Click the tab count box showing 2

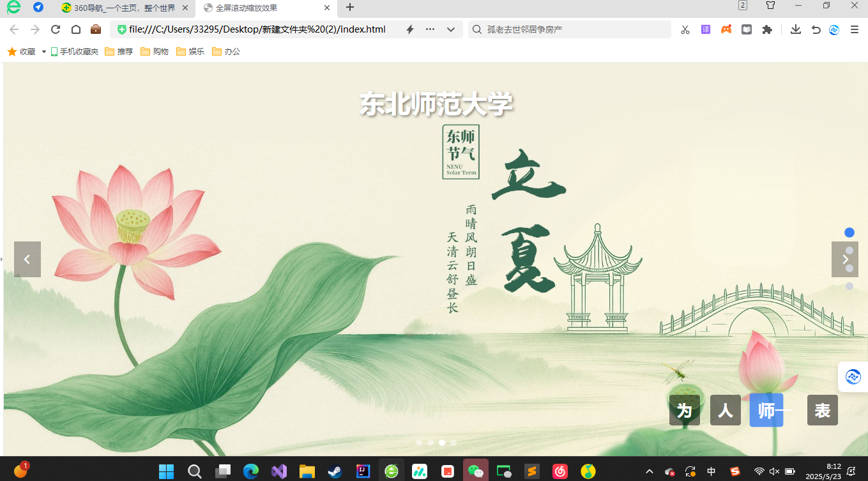pyautogui.click(x=743, y=5)
